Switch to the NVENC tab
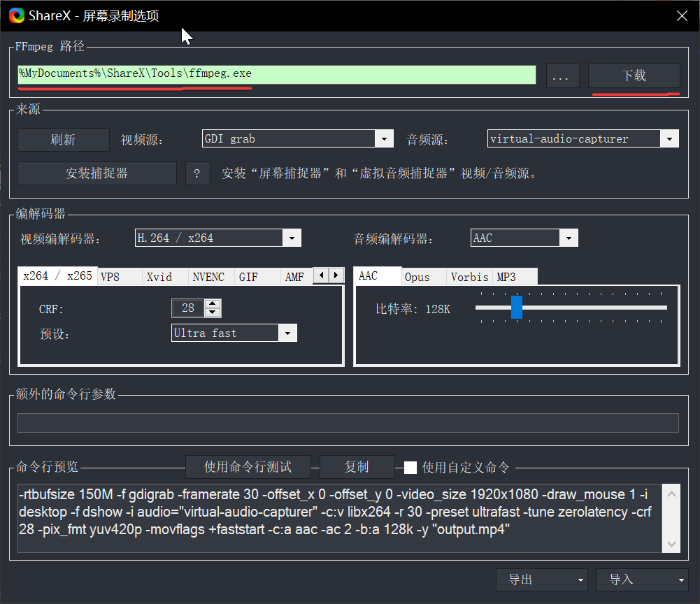The width and height of the screenshot is (700, 604). 211,278
